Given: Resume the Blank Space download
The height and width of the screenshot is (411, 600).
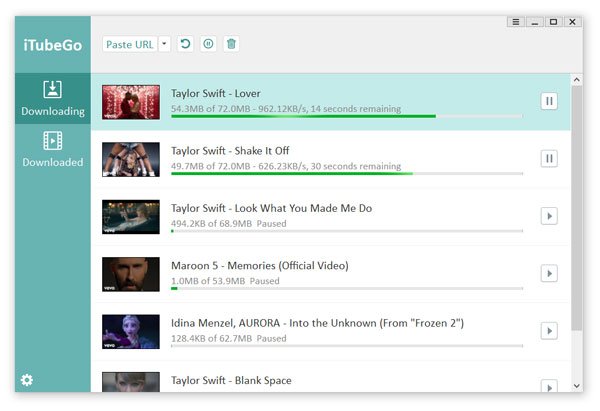Looking at the screenshot, I should click(x=549, y=386).
